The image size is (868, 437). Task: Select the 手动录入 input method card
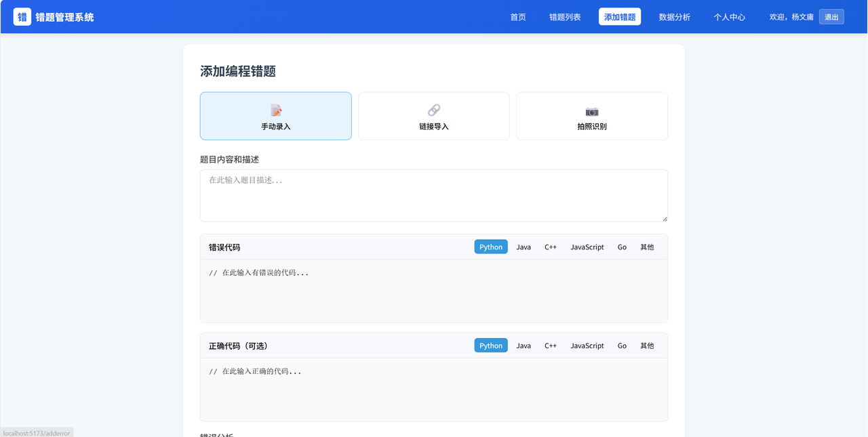[276, 116]
